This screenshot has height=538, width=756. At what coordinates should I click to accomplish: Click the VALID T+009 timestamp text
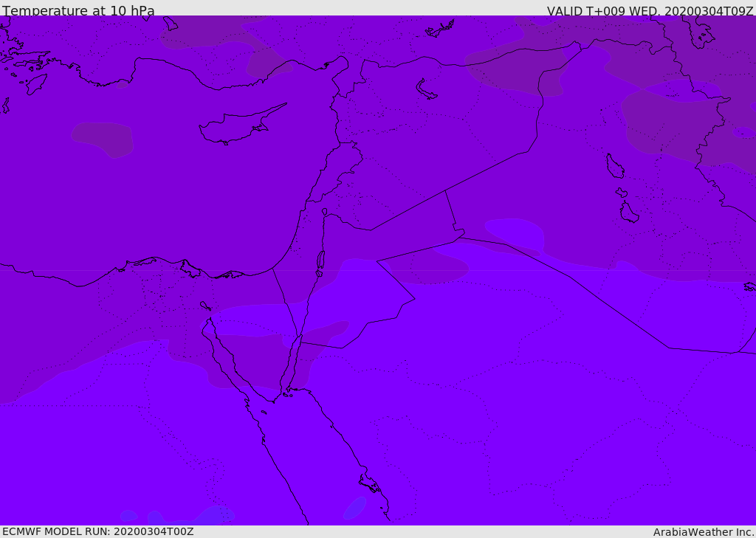[650, 11]
